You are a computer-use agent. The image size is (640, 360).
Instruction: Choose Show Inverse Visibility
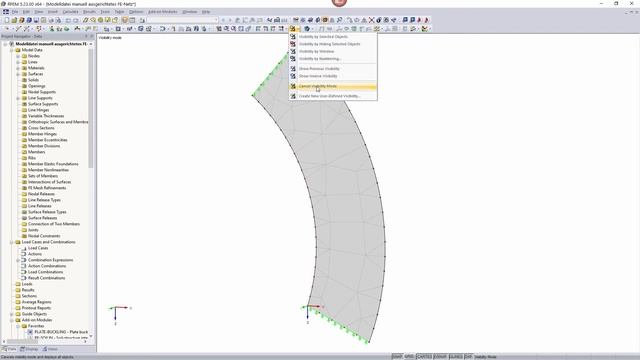coord(333,76)
